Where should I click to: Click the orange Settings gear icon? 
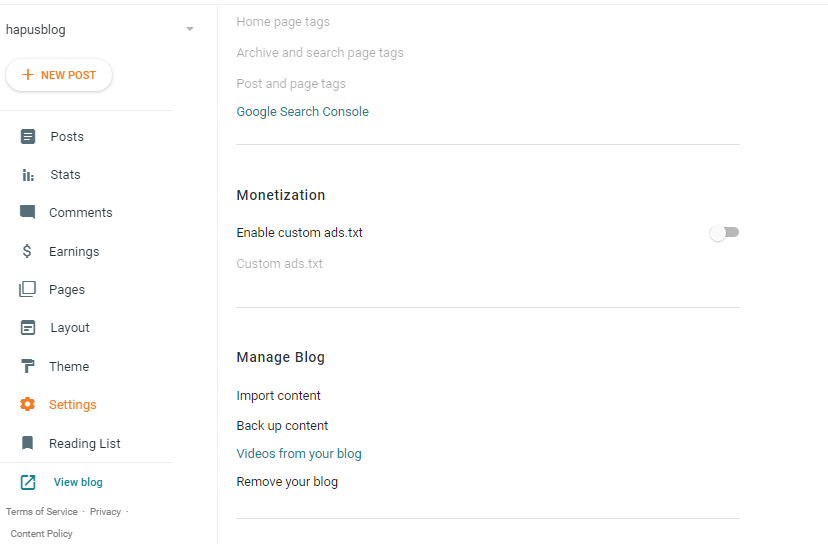click(x=27, y=405)
